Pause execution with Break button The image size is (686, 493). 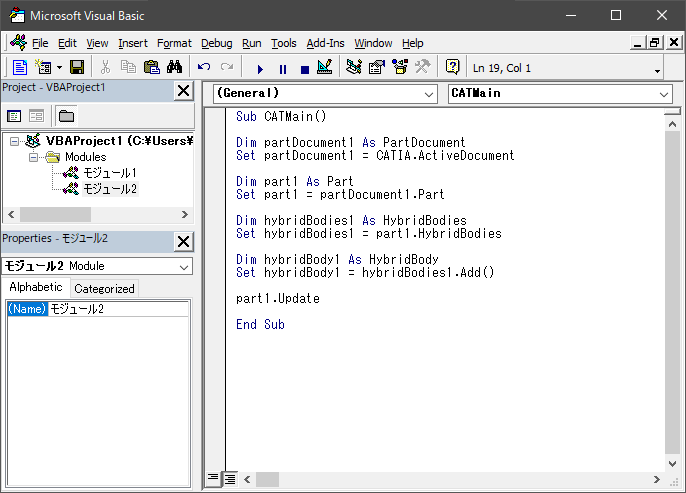coord(283,69)
